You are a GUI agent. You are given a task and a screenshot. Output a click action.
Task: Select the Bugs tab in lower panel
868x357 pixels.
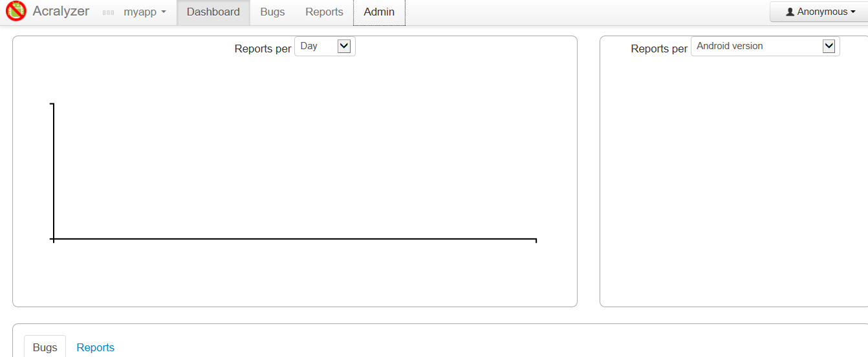[x=45, y=347]
